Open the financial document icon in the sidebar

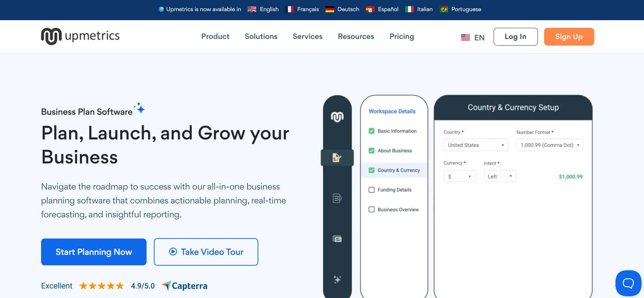(x=337, y=198)
